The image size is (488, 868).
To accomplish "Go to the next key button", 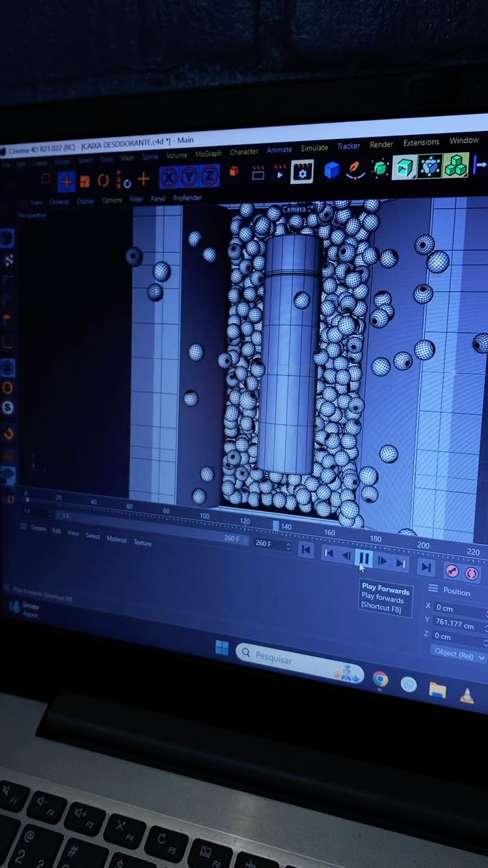I will pos(401,564).
